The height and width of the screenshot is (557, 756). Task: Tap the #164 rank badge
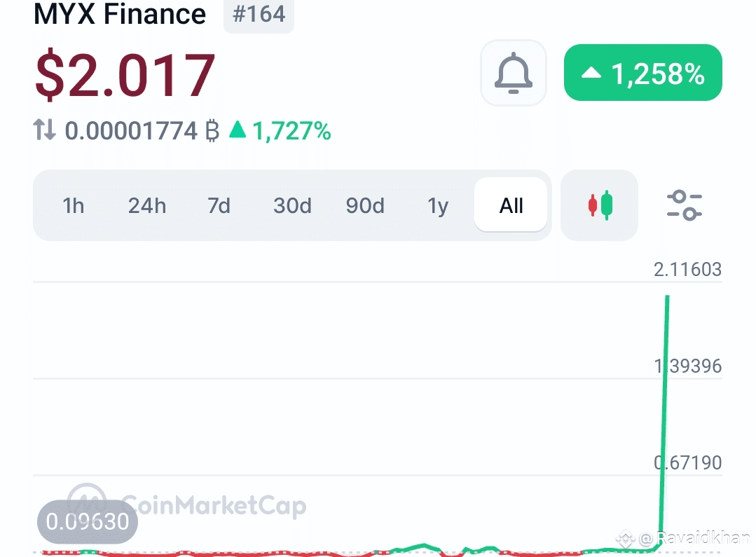point(259,15)
